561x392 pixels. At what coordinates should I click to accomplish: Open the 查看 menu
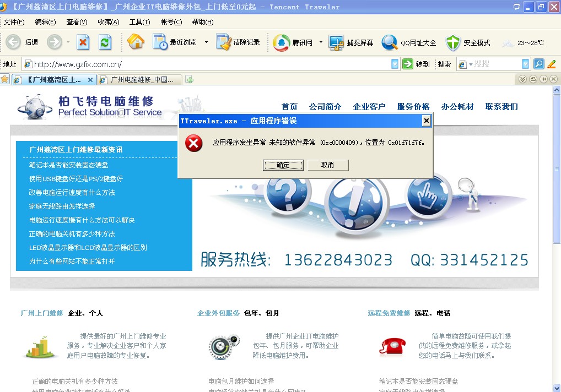pyautogui.click(x=77, y=22)
